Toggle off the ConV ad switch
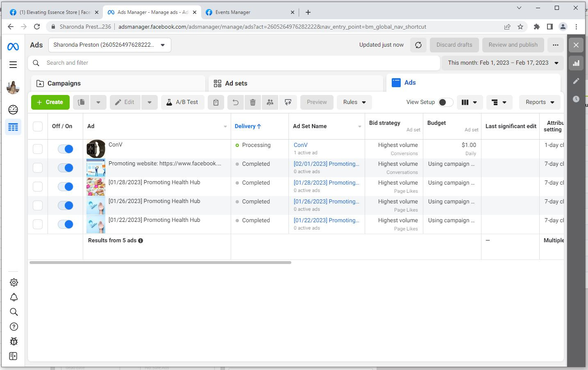Screen dimensions: 588x370 66,149
